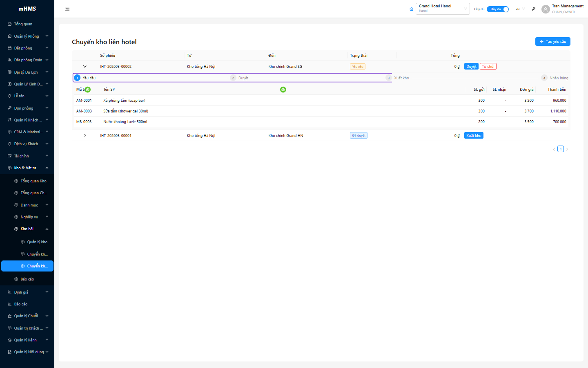Viewport: 588px width, 368px height.
Task: Open the wrench tools icon in the header
Action: (533, 9)
